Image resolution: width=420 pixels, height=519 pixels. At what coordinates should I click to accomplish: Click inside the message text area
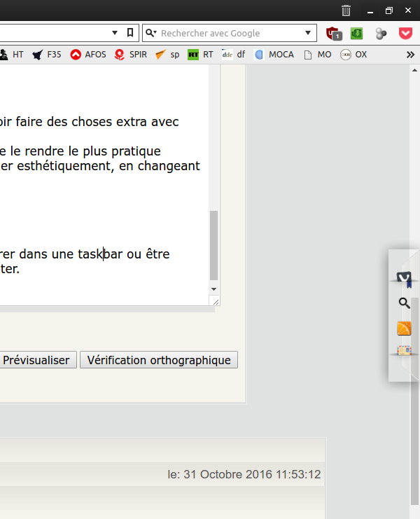[104, 186]
